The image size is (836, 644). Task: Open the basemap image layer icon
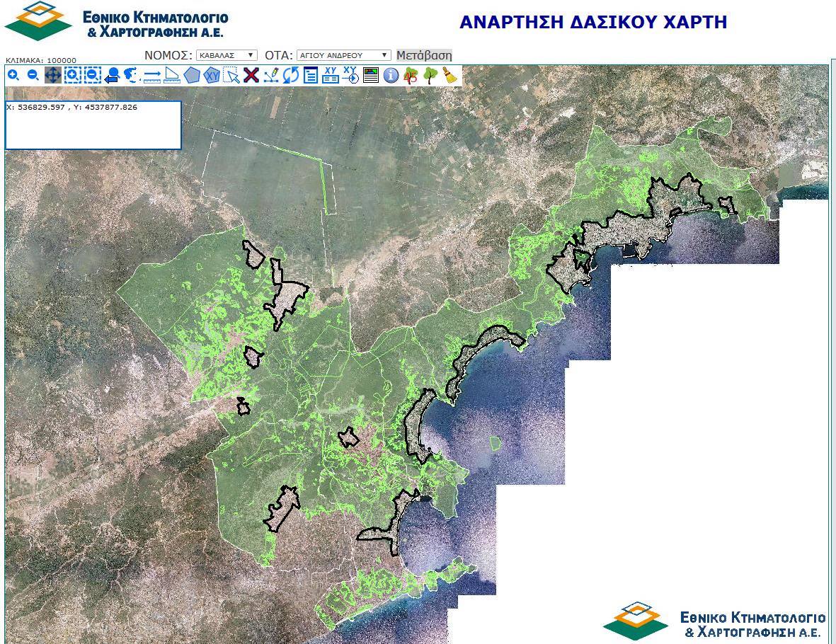tap(371, 75)
